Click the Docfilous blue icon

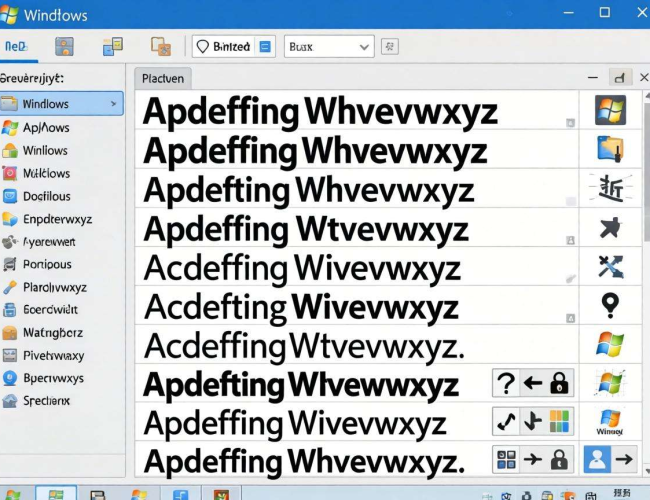coord(10,196)
